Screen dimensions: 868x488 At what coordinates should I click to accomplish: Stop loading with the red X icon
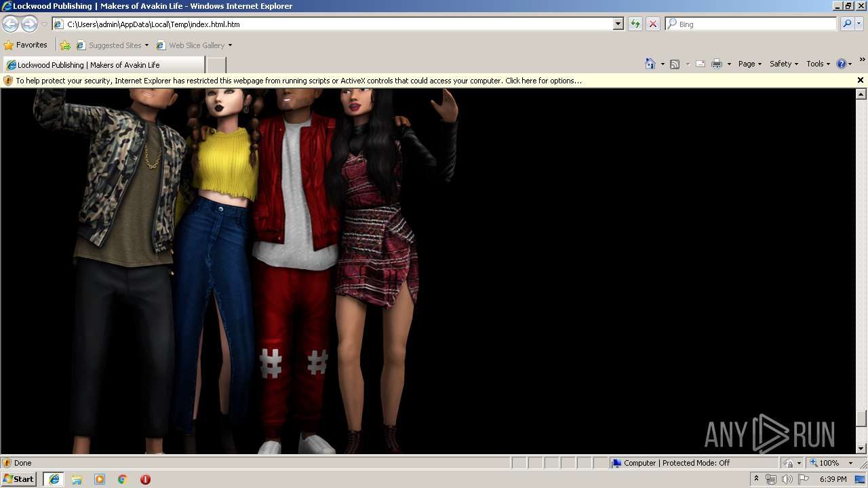[653, 24]
